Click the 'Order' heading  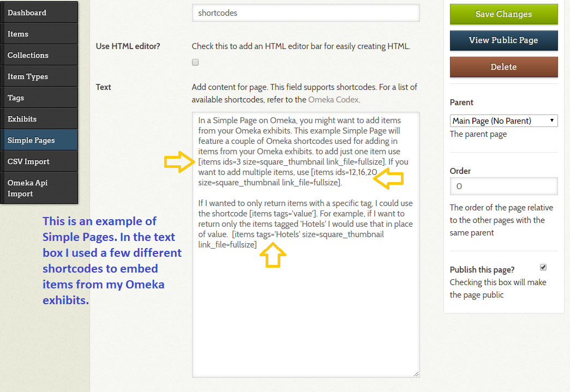(x=460, y=171)
